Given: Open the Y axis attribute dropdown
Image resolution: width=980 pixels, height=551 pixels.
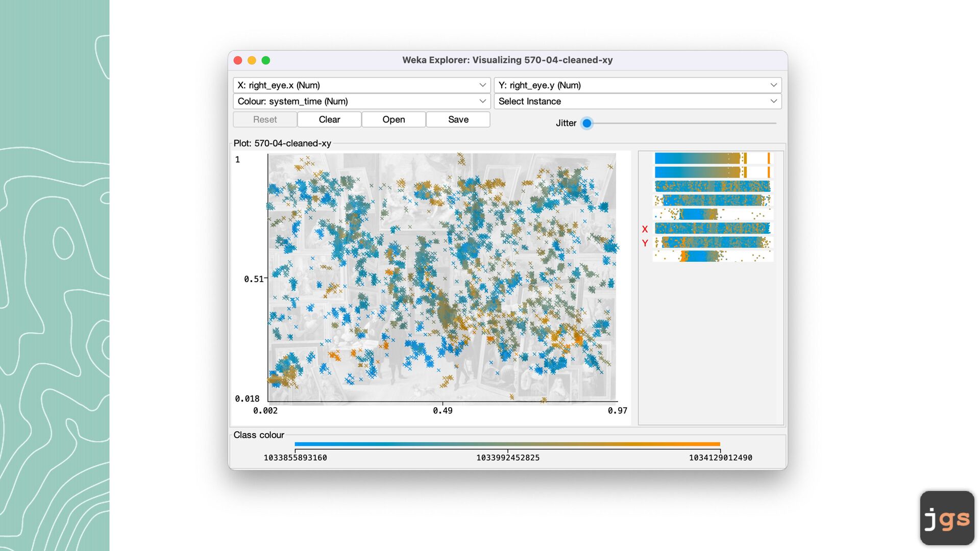Looking at the screenshot, I should point(637,85).
